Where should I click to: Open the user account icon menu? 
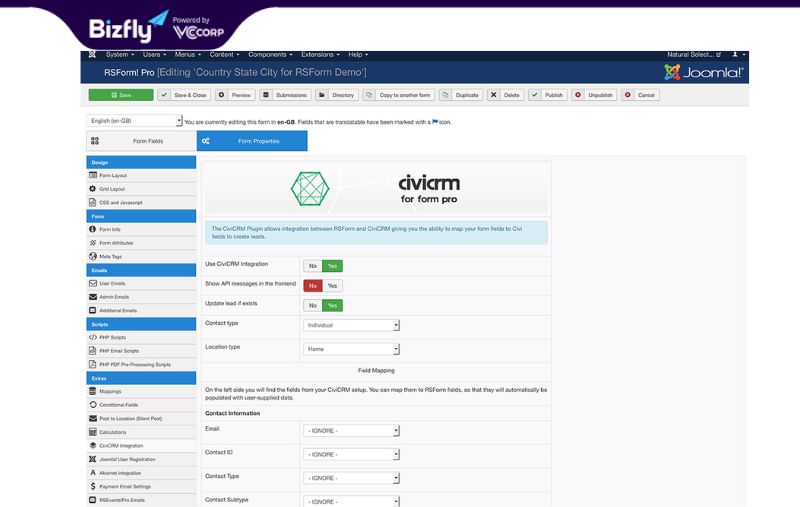(739, 55)
